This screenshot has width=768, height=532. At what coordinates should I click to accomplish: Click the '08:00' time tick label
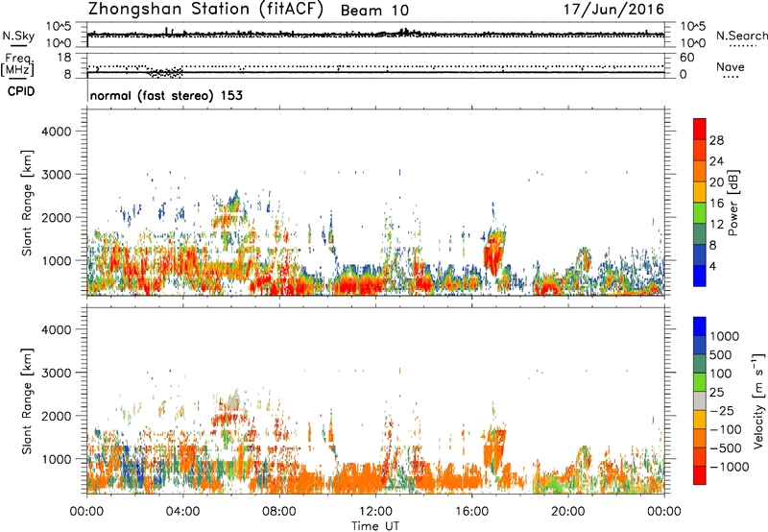pyautogui.click(x=278, y=512)
